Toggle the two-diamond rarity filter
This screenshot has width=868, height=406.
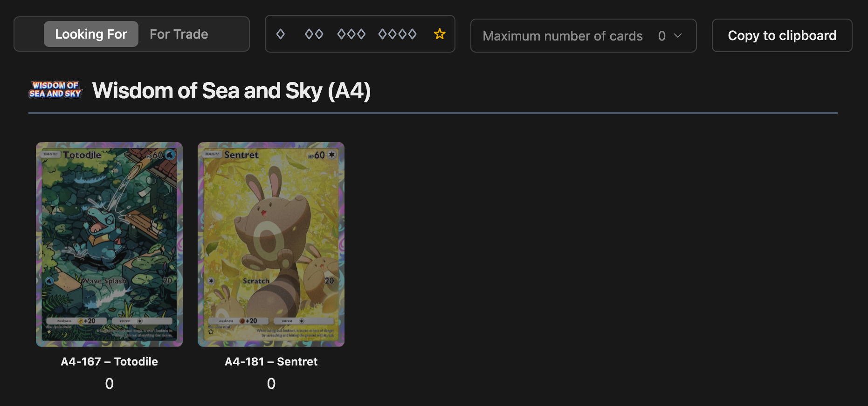tap(314, 34)
